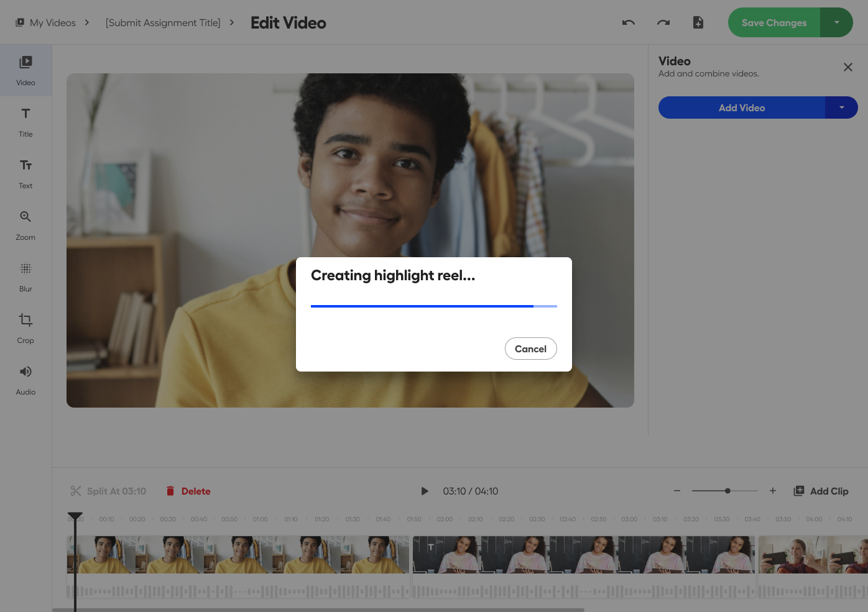Click the redo arrow icon
868x612 pixels.
pos(663,23)
